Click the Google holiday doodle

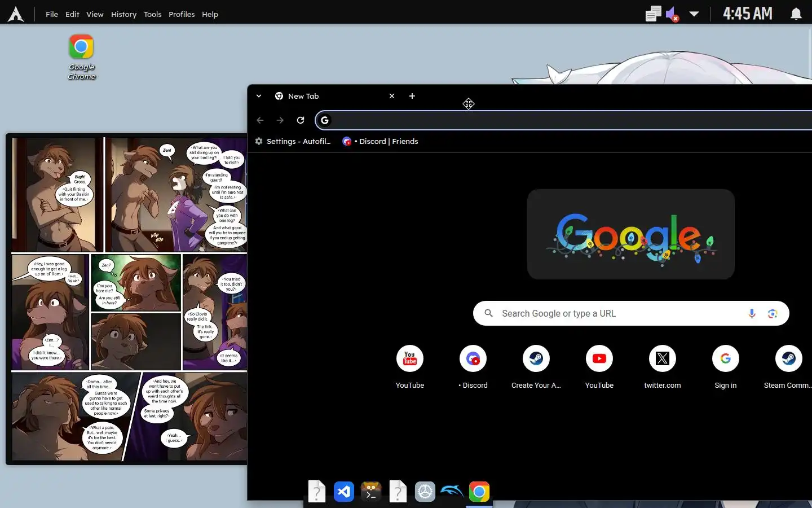631,234
